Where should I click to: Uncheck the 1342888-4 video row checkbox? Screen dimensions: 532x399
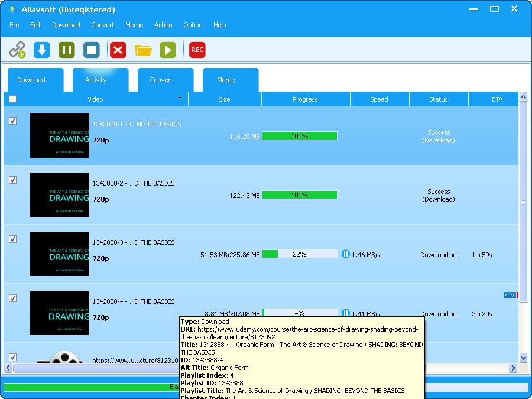(x=12, y=299)
